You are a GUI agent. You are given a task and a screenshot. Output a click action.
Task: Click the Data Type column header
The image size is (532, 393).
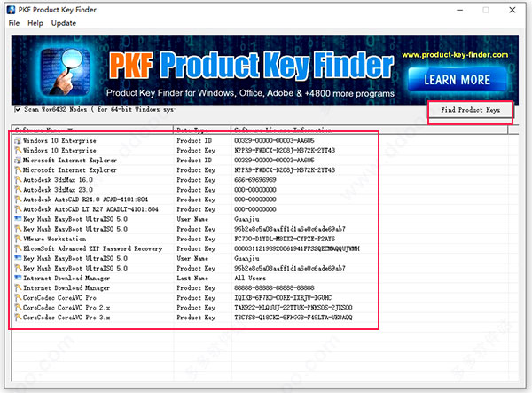click(x=202, y=130)
